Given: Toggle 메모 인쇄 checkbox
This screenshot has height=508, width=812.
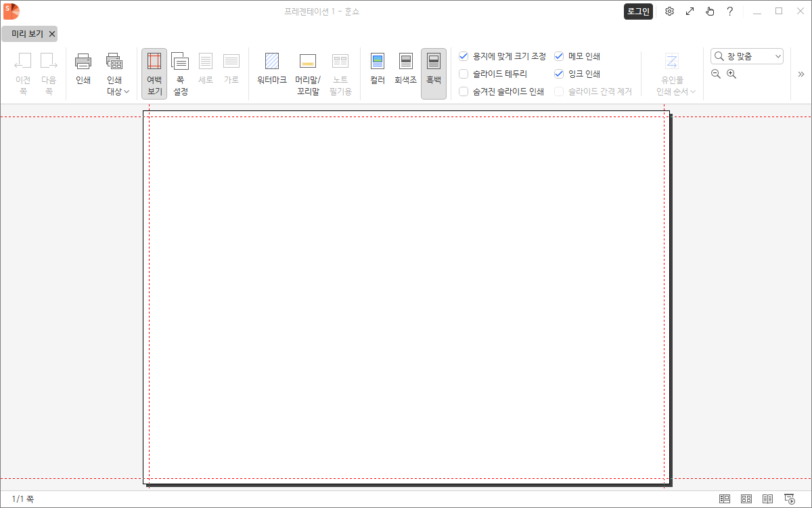Looking at the screenshot, I should tap(559, 56).
